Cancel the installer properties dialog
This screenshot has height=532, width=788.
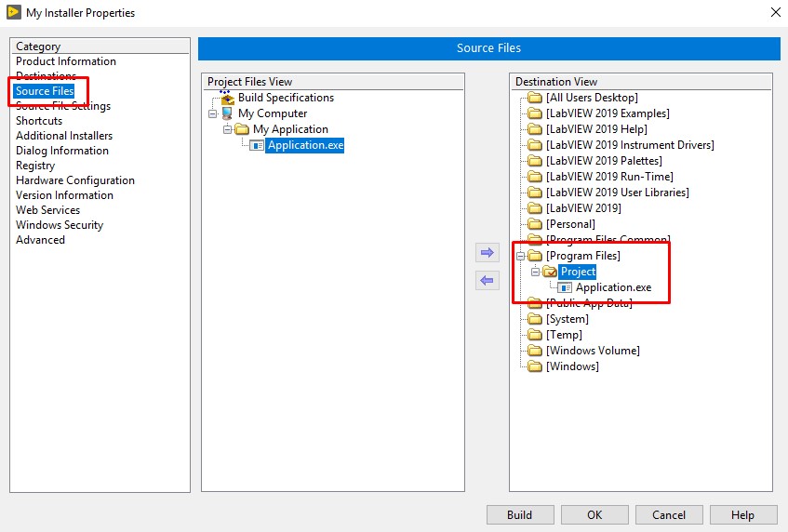pos(669,514)
